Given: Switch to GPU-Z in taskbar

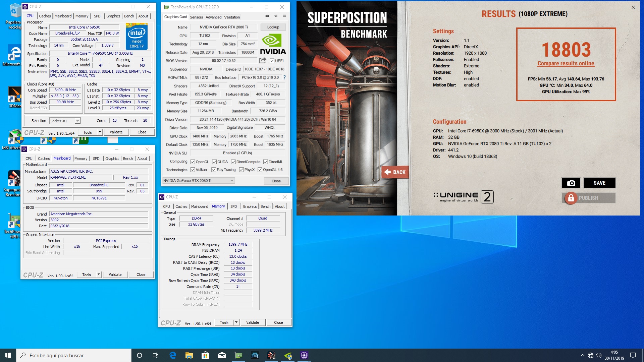Looking at the screenshot, I should (x=238, y=355).
